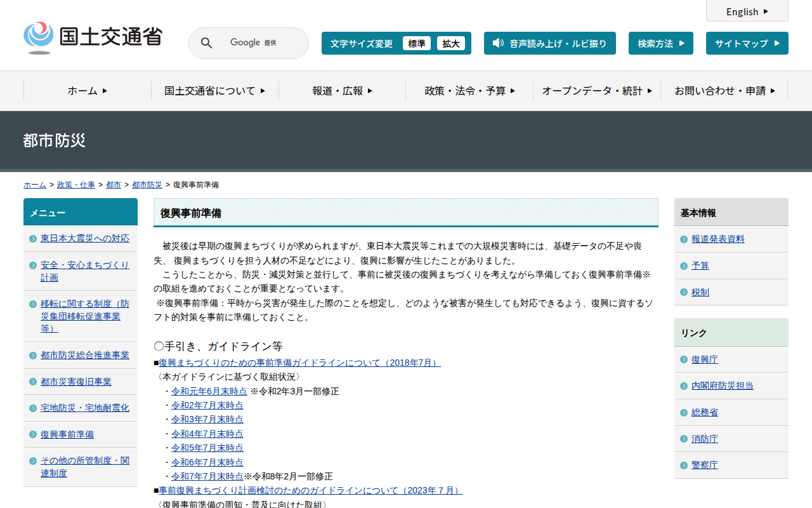Open the 令和7年7月末時点 link
Image resolution: width=812 pixels, height=508 pixels.
tap(207, 476)
